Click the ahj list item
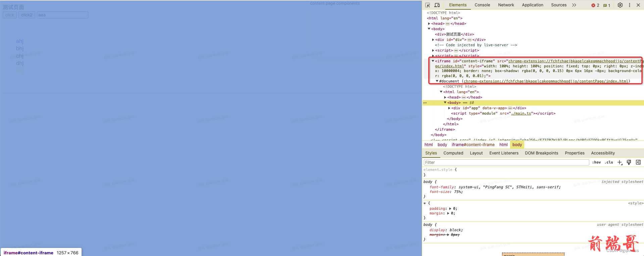The height and width of the screenshot is (256, 644). click(x=20, y=41)
